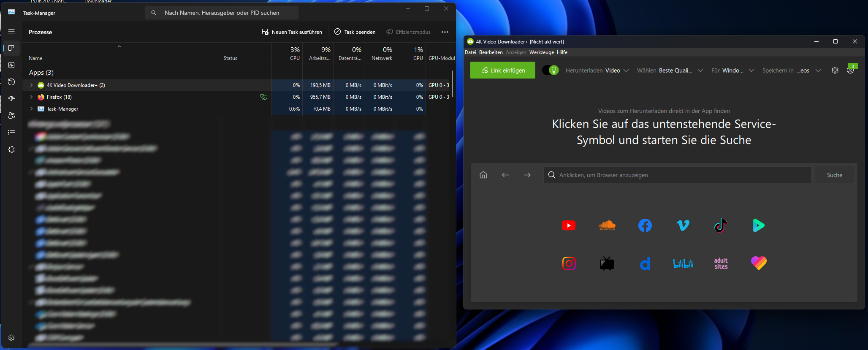
Task: Open the heart-shaped Likee service icon
Action: (x=759, y=263)
